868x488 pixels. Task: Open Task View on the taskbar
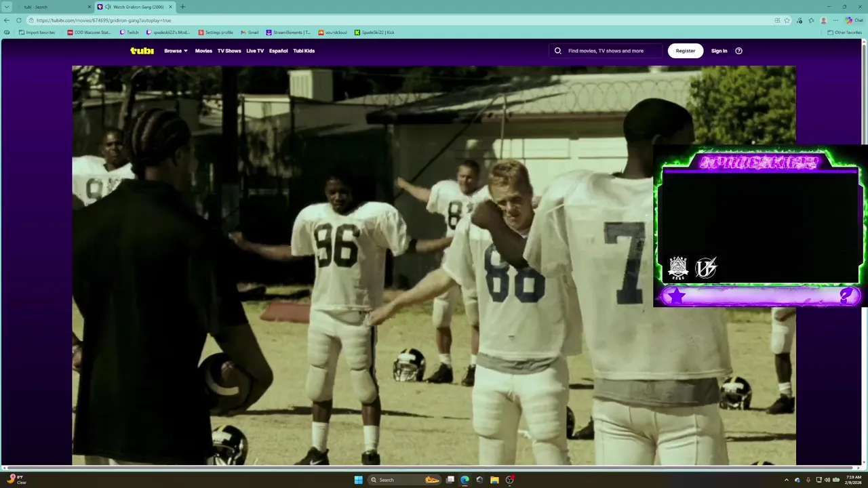450,480
